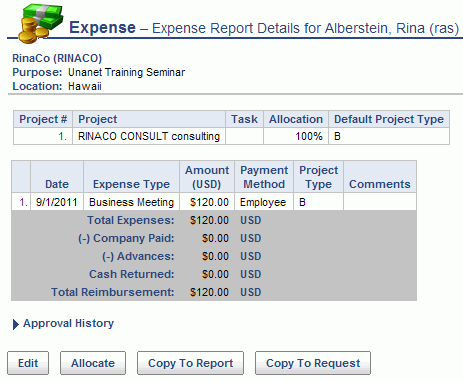This screenshot has width=463, height=381.
Task: Click the Total Reimbursement amount $120.00
Action: pos(209,292)
